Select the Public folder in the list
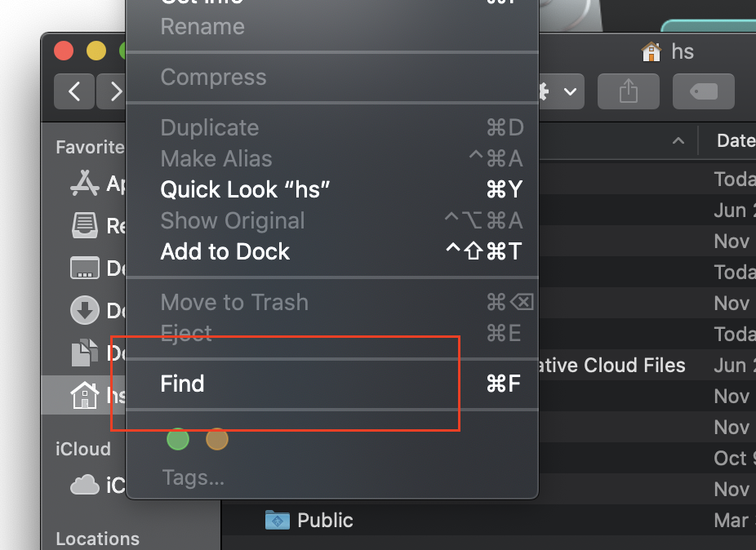Screen dimensions: 756x550 (324, 520)
